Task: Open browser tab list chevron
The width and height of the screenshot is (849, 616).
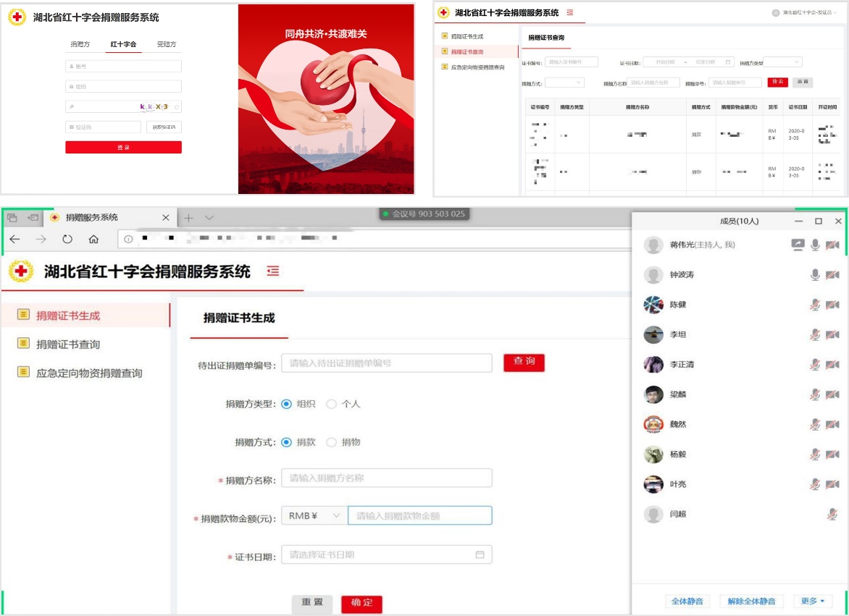Action: click(209, 218)
